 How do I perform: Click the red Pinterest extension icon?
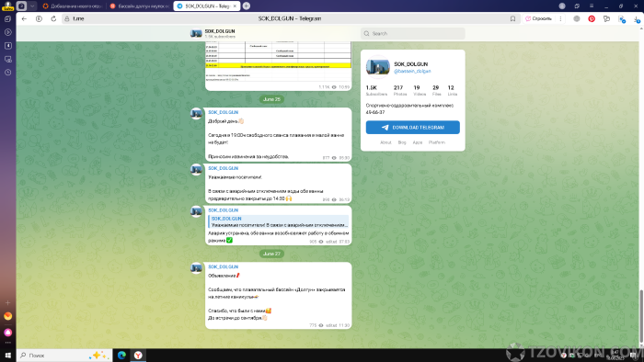tap(592, 18)
